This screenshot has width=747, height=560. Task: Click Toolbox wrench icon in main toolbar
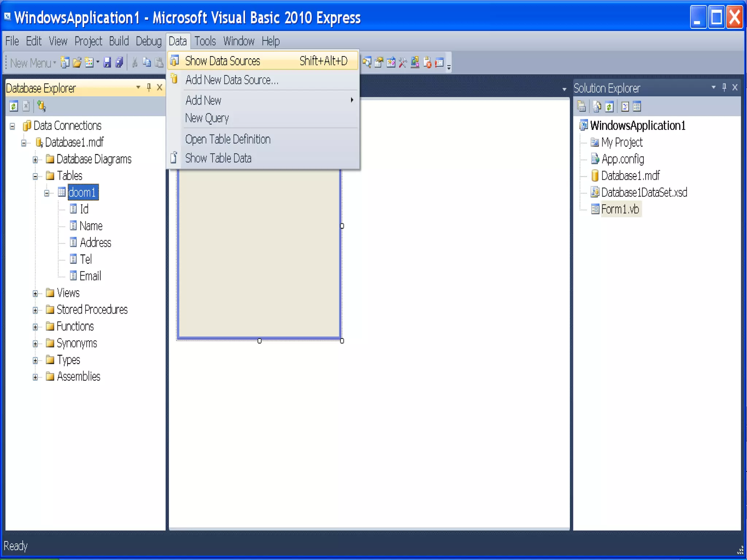click(403, 63)
